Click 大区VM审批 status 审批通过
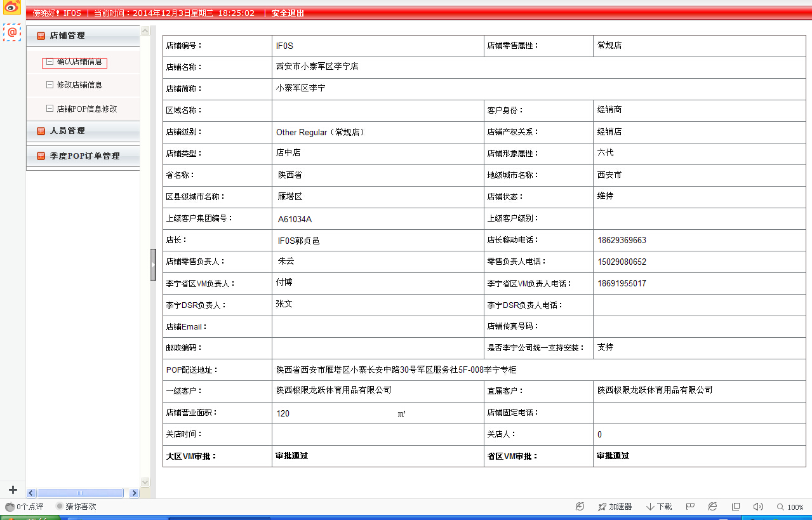 (292, 456)
